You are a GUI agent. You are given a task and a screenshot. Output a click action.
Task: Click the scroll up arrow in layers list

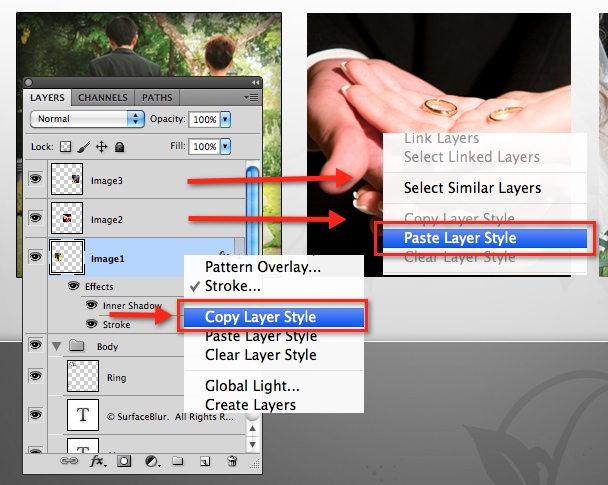[x=252, y=428]
